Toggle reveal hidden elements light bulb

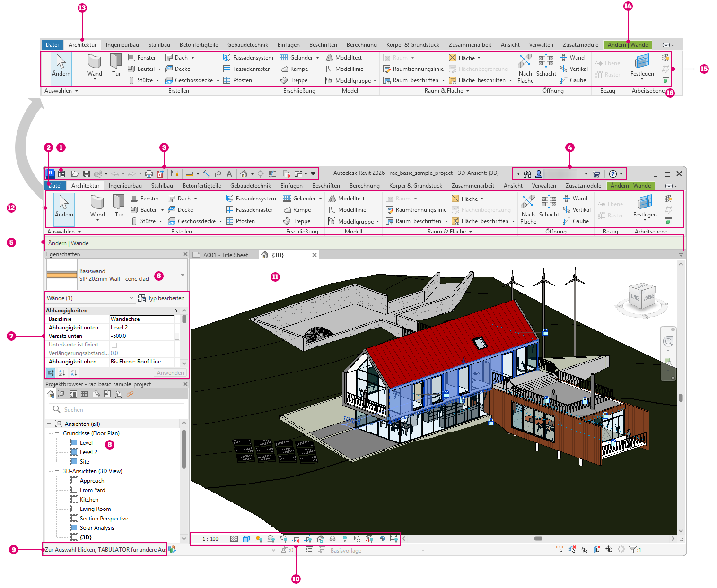click(345, 539)
